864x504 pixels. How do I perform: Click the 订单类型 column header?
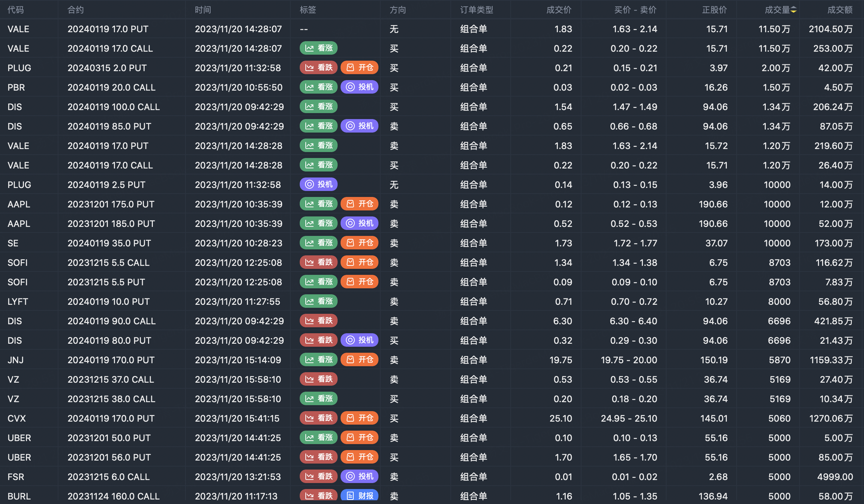(x=477, y=10)
